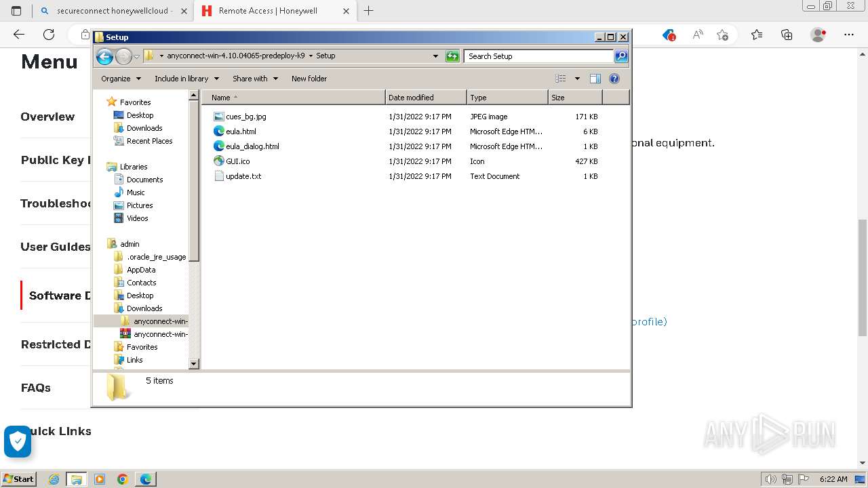Open the browser Favorites list
This screenshot has width=868, height=488.
pyautogui.click(x=756, y=35)
